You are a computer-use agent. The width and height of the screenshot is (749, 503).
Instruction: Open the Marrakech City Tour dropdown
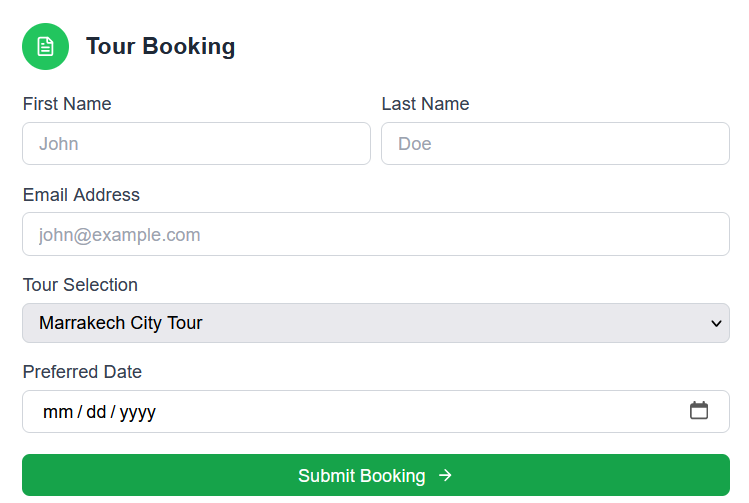[376, 323]
